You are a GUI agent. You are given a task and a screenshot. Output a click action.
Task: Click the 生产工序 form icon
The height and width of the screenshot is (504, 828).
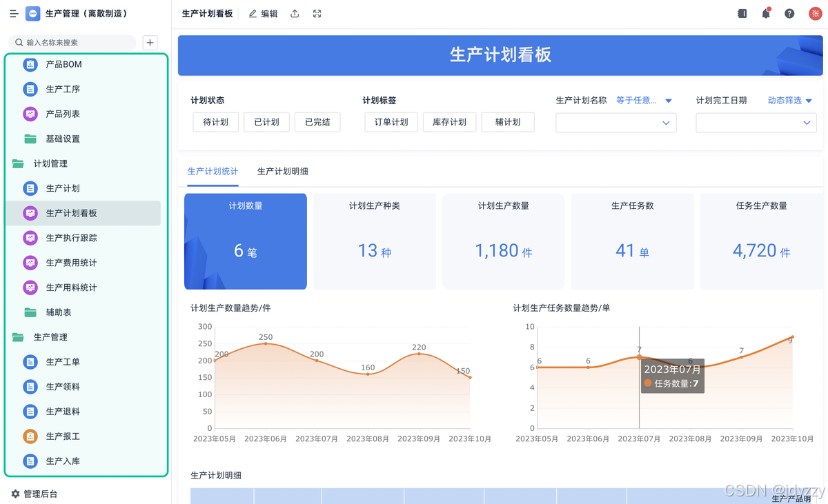click(30, 89)
